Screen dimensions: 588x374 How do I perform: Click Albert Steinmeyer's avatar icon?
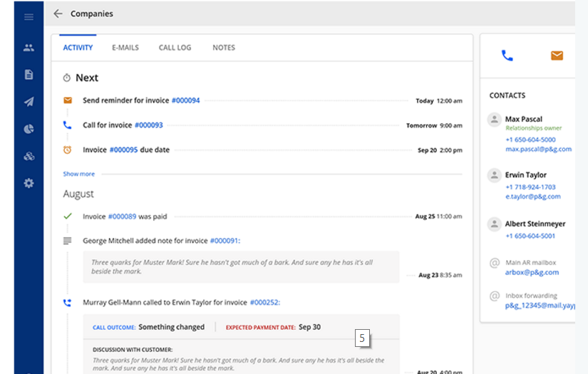pyautogui.click(x=494, y=224)
